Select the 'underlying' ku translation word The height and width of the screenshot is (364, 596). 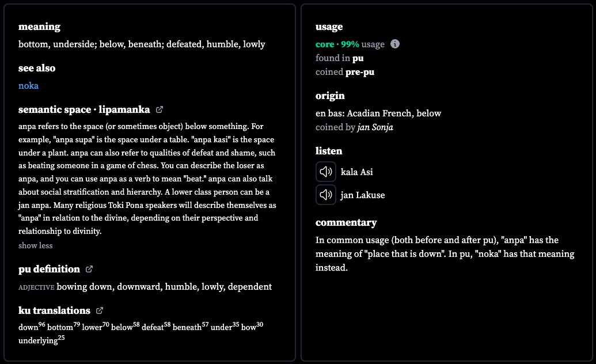(38, 340)
